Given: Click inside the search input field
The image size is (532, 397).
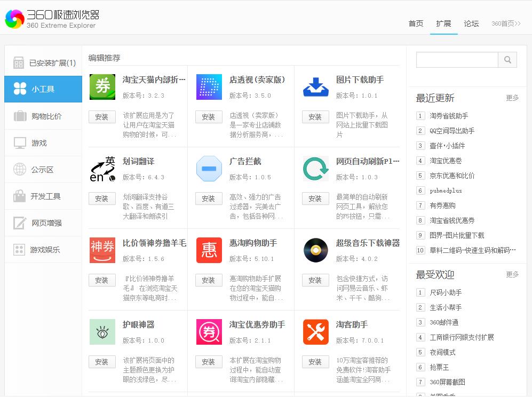Looking at the screenshot, I should 456,60.
